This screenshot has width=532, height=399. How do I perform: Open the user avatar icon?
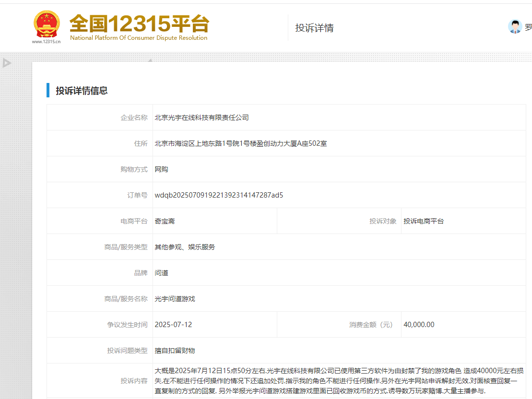[x=515, y=27]
